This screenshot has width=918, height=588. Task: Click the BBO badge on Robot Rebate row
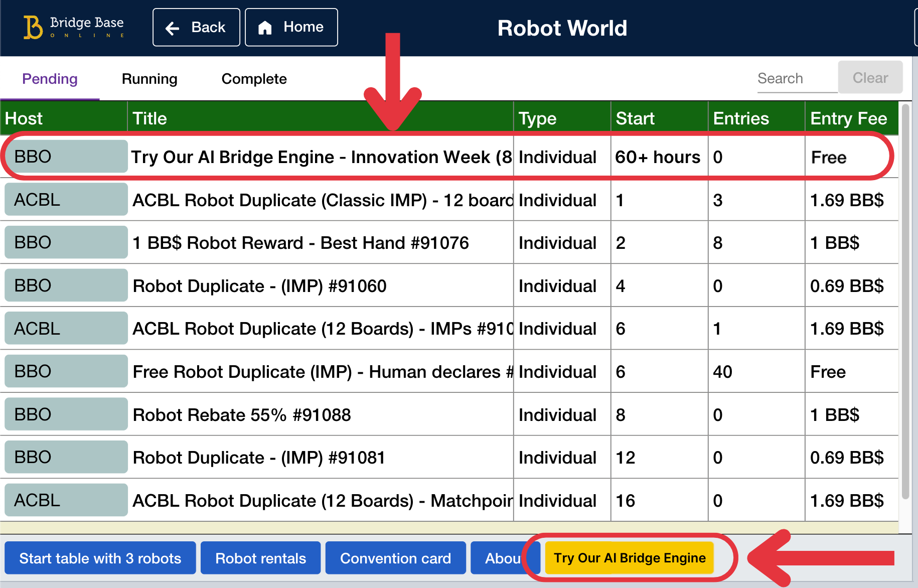tap(65, 414)
